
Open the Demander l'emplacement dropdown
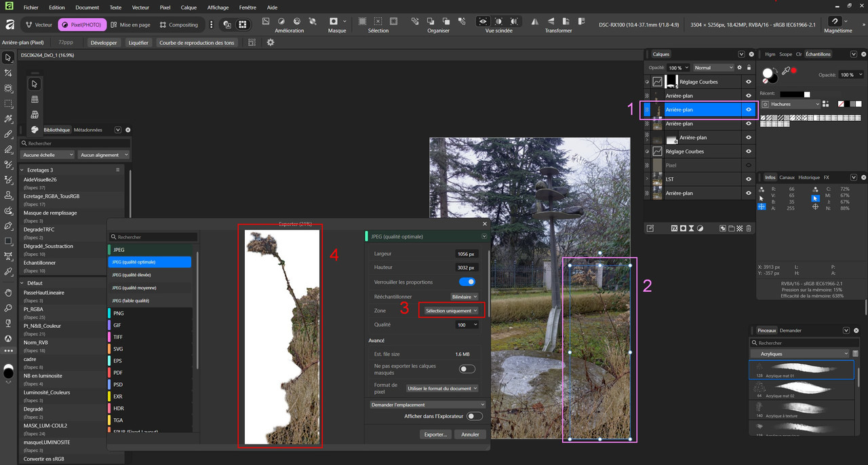pyautogui.click(x=427, y=405)
